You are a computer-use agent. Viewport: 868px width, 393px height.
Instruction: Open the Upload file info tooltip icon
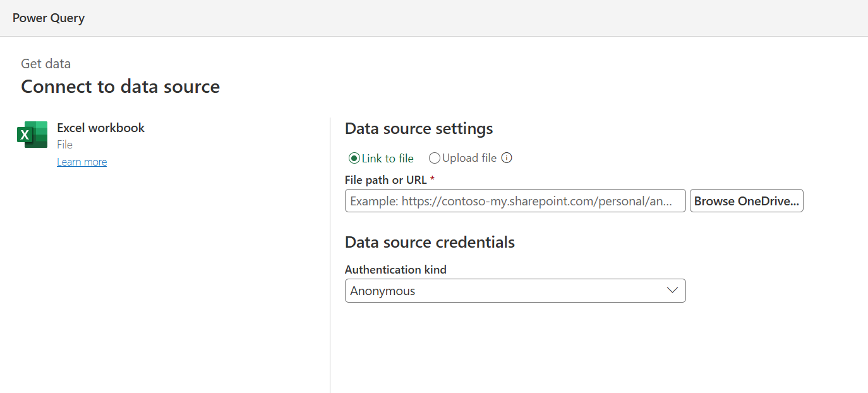[x=506, y=157]
